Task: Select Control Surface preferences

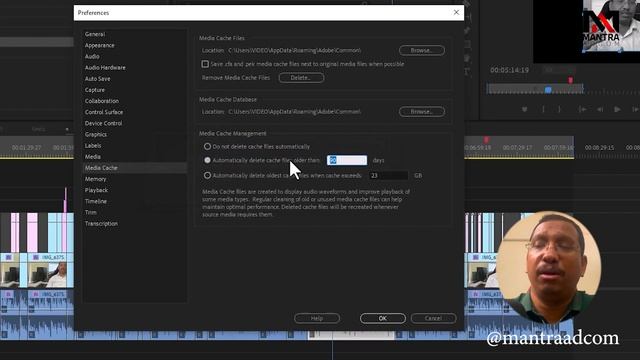Action: 104,112
